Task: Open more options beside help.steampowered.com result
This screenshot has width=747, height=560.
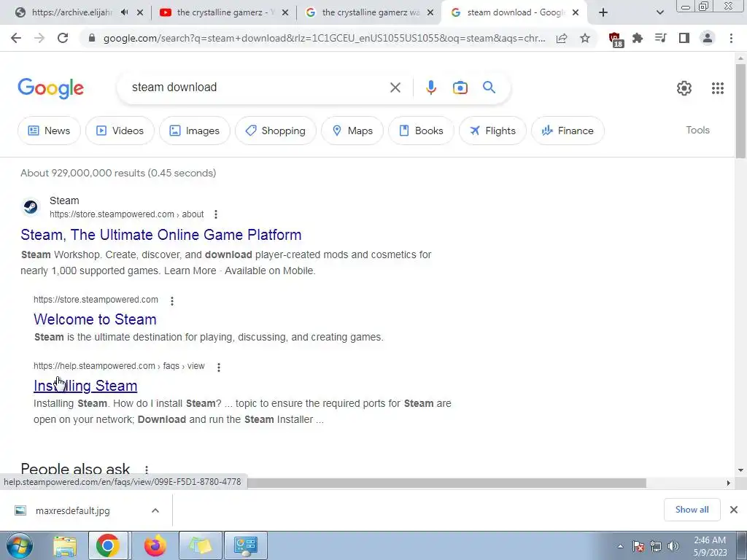Action: (x=219, y=367)
